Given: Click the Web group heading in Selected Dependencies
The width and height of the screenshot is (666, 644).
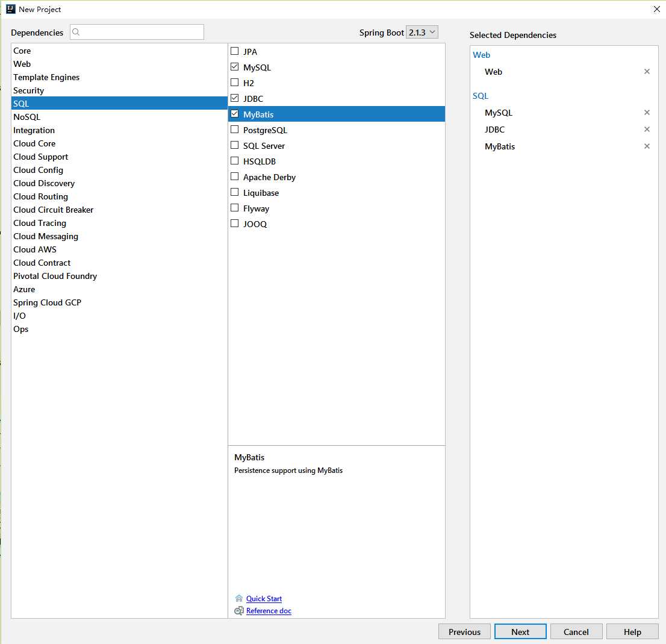Looking at the screenshot, I should 481,55.
